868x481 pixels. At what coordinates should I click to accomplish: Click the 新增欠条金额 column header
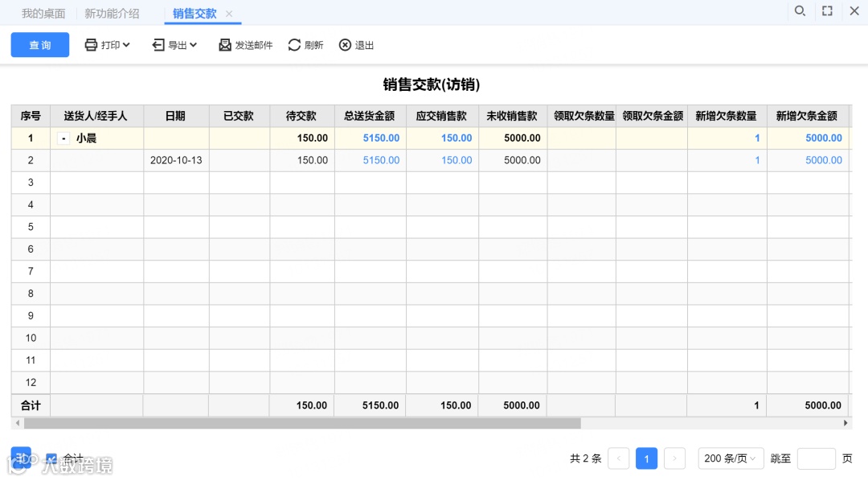tap(807, 116)
